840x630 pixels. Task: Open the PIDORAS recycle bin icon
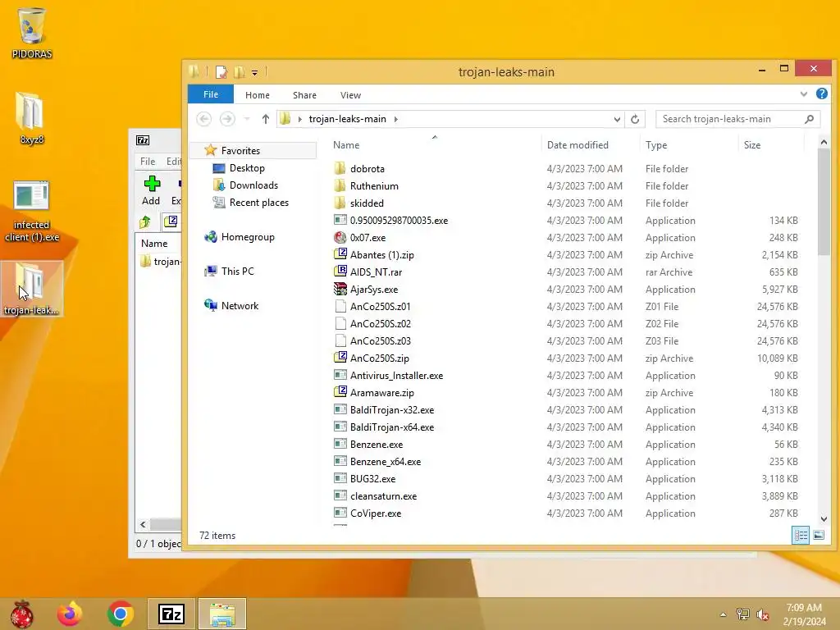pos(32,32)
